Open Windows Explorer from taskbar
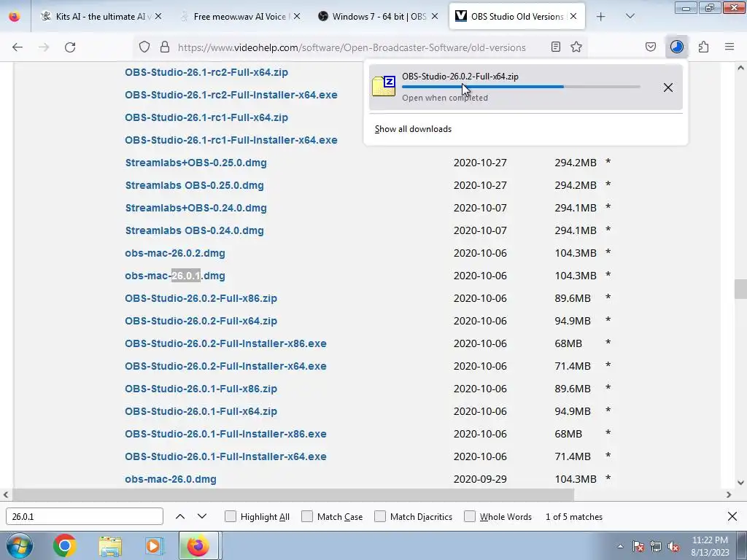Image resolution: width=747 pixels, height=560 pixels. [x=110, y=545]
